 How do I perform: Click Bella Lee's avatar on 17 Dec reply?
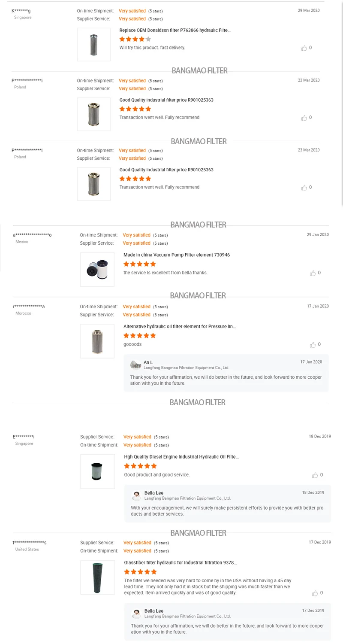point(136,614)
